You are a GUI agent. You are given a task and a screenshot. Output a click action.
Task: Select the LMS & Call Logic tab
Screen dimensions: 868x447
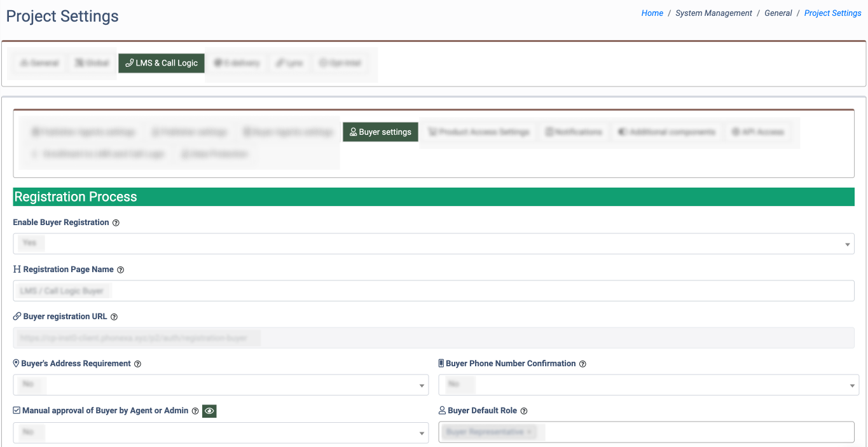162,63
